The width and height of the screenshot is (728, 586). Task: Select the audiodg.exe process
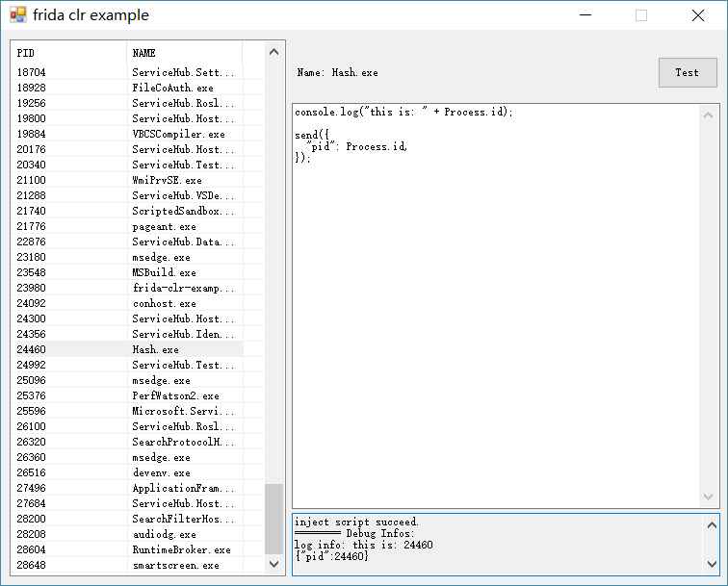127,534
